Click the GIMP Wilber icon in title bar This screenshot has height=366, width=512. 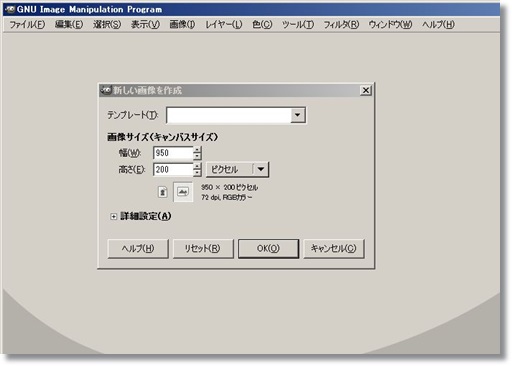click(10, 9)
